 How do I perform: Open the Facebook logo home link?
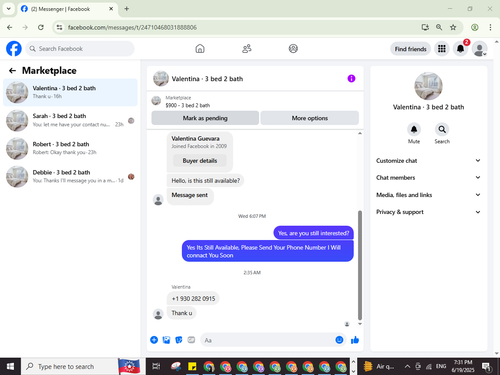pyautogui.click(x=14, y=49)
